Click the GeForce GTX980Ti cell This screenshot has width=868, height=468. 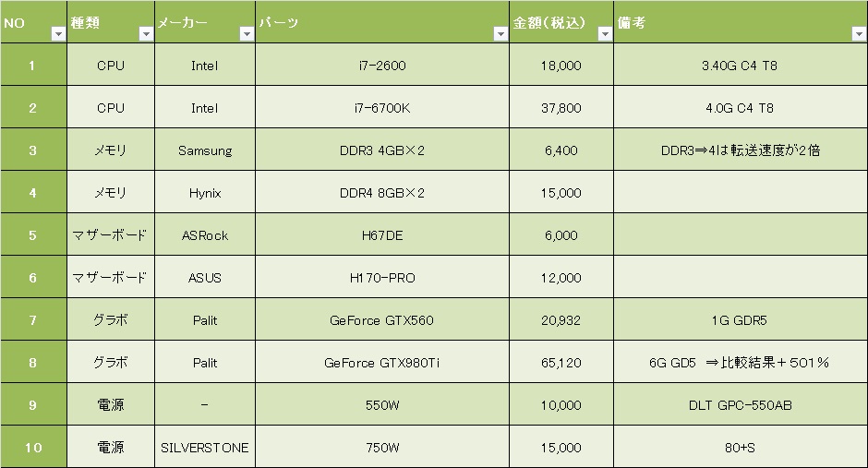pyautogui.click(x=381, y=363)
